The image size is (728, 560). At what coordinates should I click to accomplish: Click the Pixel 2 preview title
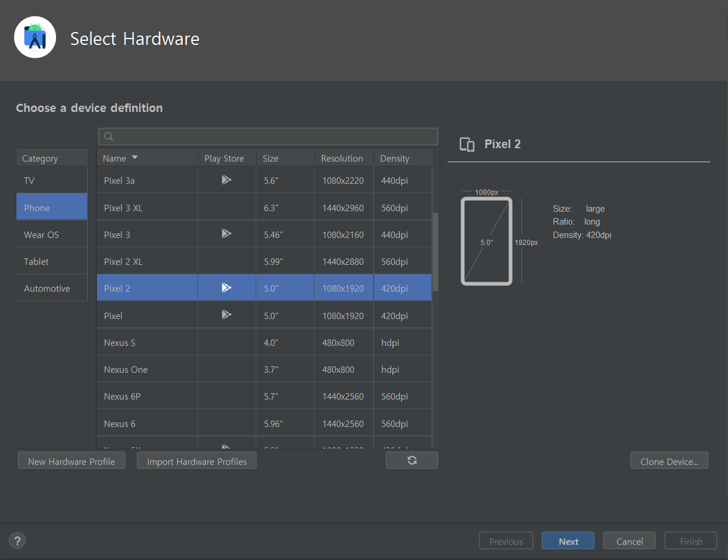(x=503, y=144)
